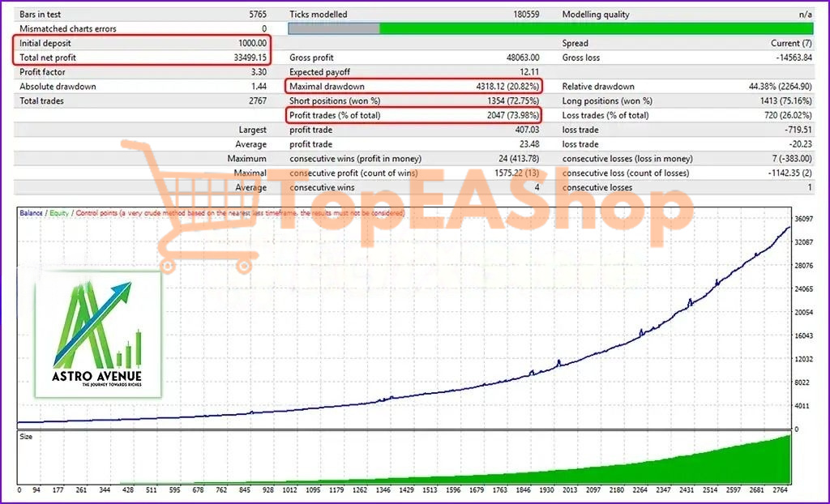Click the Astro Avenue logo
This screenshot has width=830, height=504.
pyautogui.click(x=98, y=334)
